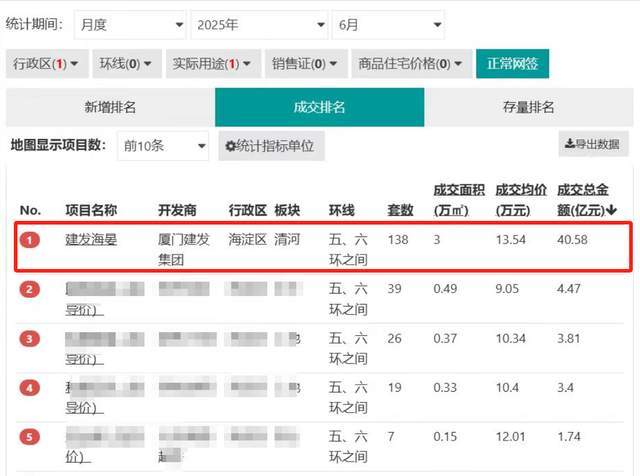Open the 月度 statistics period dropdown

point(130,25)
